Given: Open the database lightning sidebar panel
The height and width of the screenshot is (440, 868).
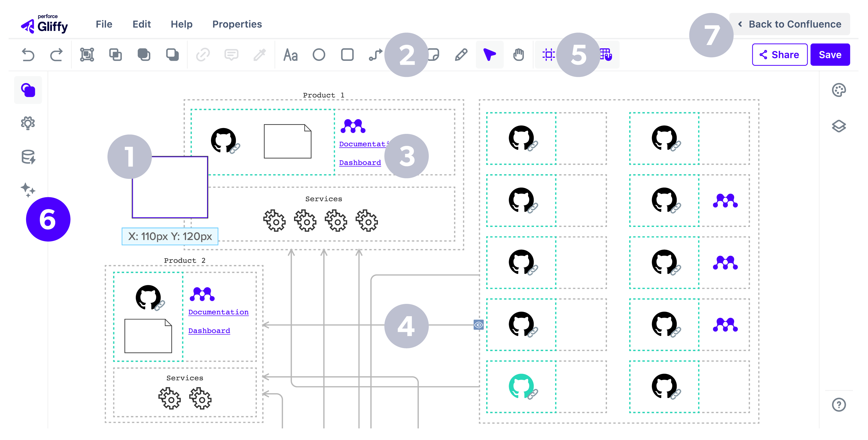Looking at the screenshot, I should tap(28, 157).
